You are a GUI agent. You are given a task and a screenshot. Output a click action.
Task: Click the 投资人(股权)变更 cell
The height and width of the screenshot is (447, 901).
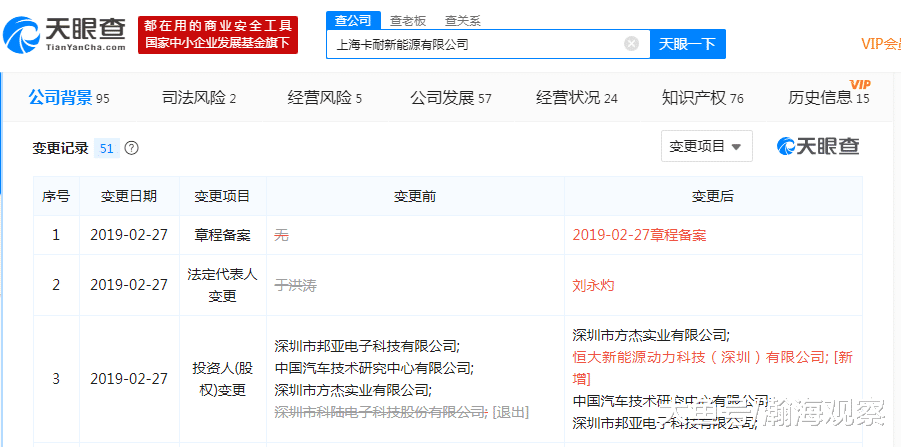222,379
